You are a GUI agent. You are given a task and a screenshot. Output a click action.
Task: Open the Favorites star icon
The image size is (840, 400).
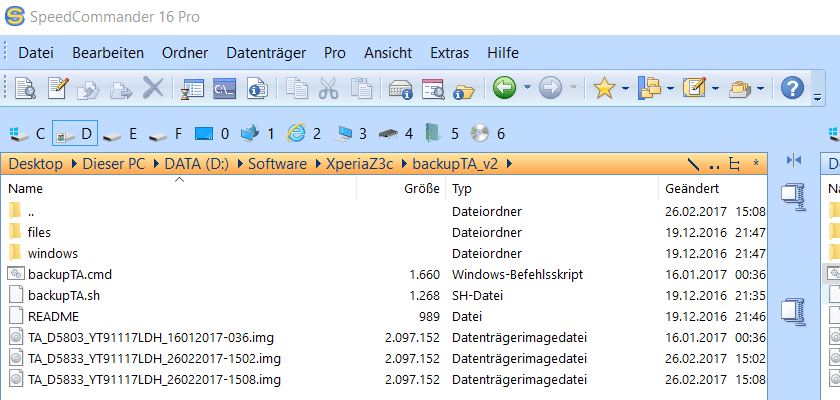point(604,88)
